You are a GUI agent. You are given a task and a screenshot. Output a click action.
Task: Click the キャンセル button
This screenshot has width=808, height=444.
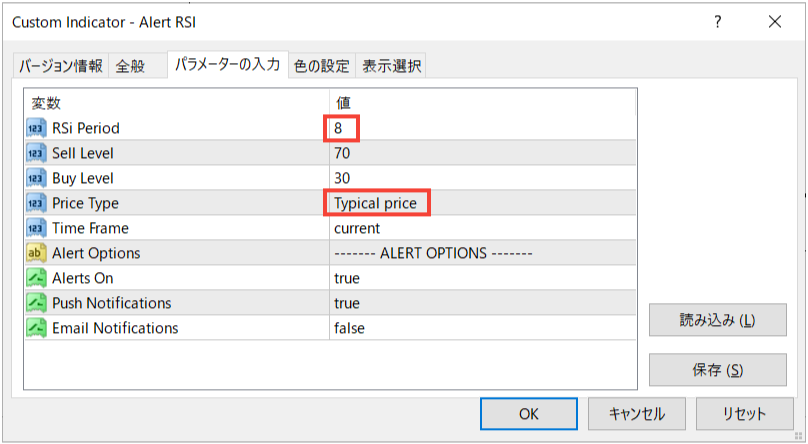click(637, 414)
